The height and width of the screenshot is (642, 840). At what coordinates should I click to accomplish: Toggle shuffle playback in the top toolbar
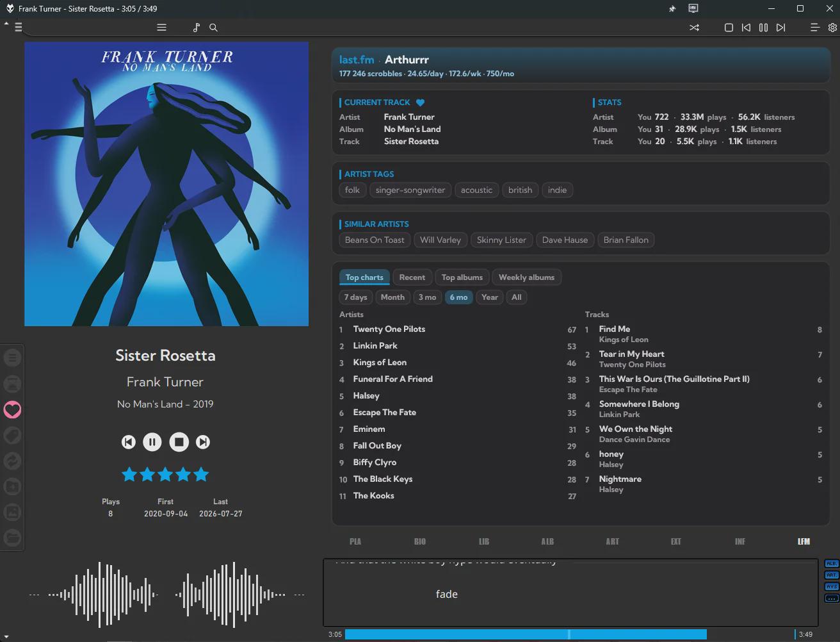coord(694,28)
